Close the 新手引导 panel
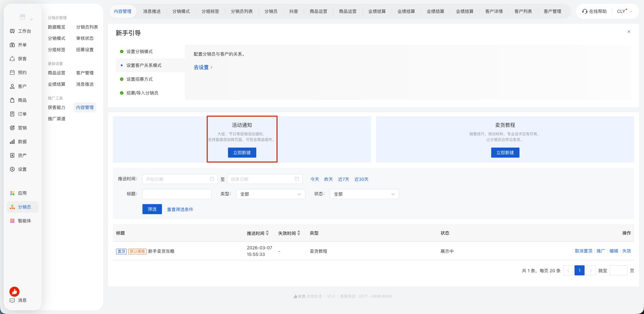This screenshot has height=314, width=644. 629,31
